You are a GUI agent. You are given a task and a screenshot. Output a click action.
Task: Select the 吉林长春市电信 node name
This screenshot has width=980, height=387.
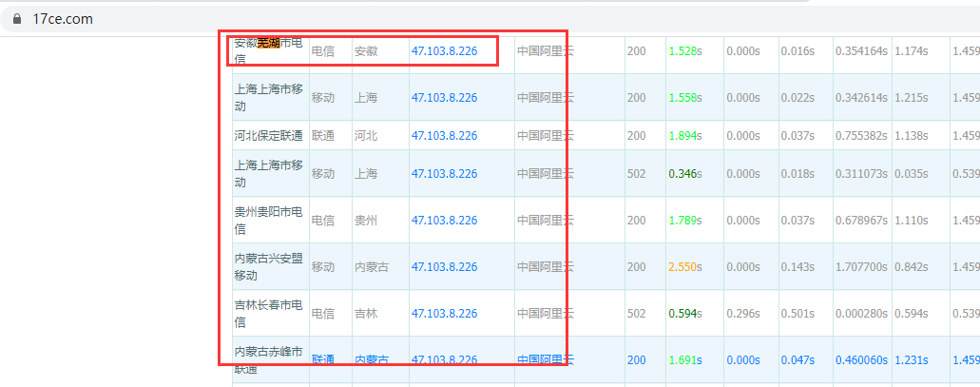pyautogui.click(x=269, y=314)
